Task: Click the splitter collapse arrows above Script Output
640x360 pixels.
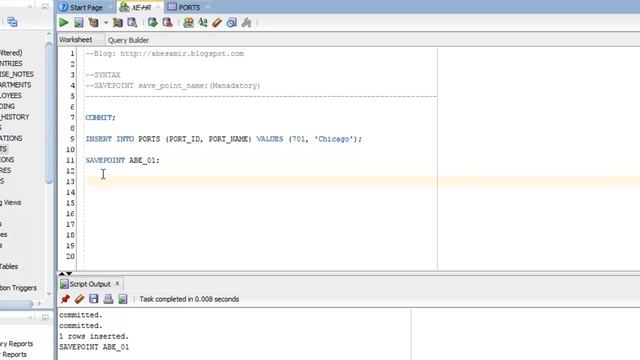Action: click(x=65, y=273)
